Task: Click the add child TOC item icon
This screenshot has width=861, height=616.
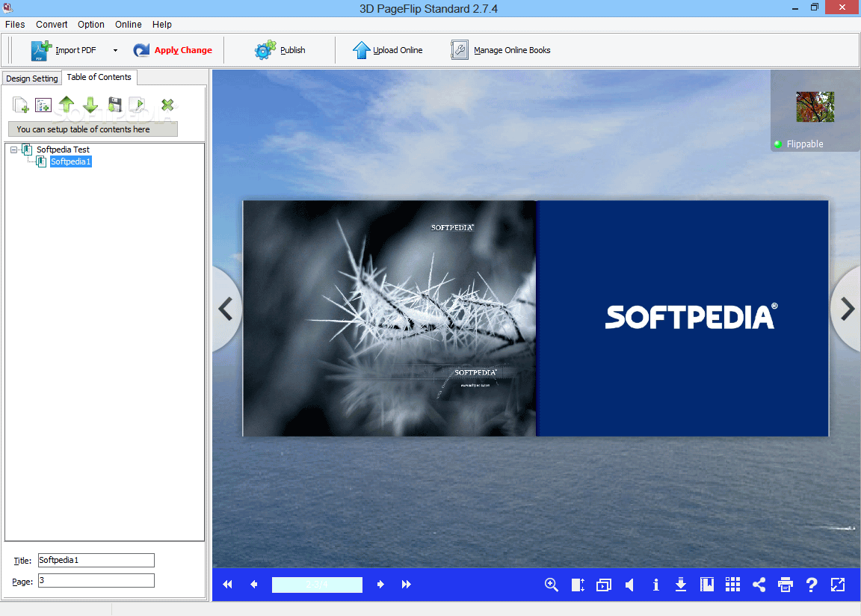Action: tap(43, 105)
